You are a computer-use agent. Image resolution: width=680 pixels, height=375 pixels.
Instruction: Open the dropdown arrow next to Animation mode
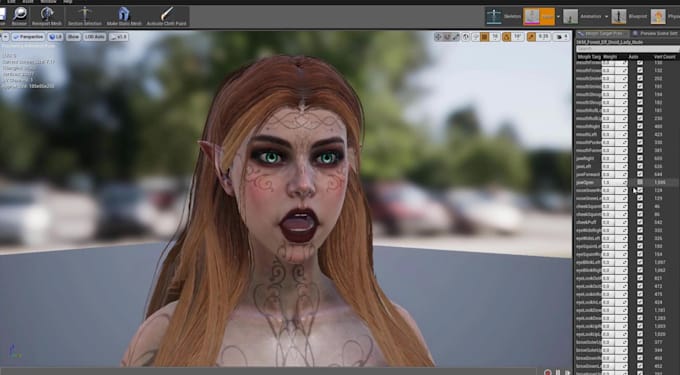click(606, 16)
